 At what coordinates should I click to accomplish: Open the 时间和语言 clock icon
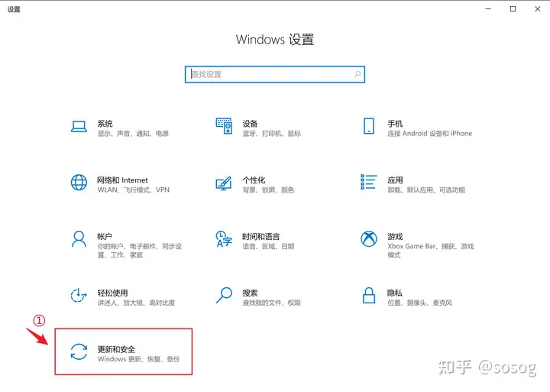point(224,239)
